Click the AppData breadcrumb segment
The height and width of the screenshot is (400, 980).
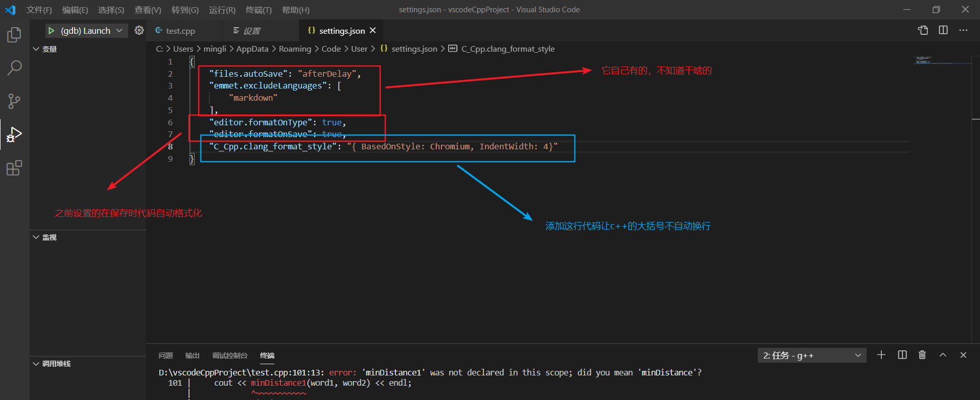pyautogui.click(x=252, y=49)
